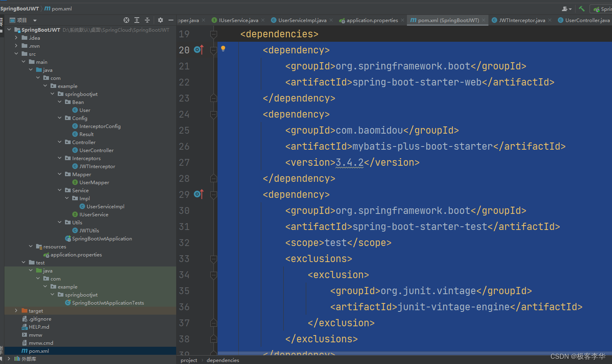Switch to JWTInterceptor.java tab
The width and height of the screenshot is (612, 364).
coord(522,20)
